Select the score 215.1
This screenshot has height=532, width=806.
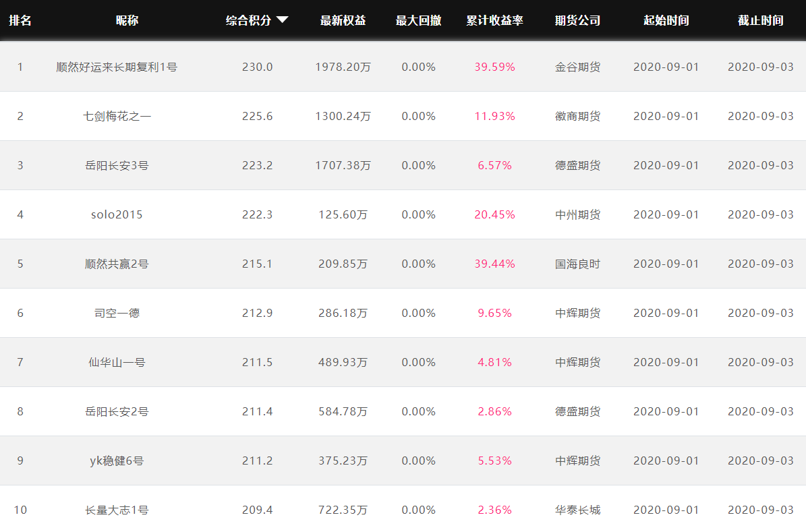point(258,264)
